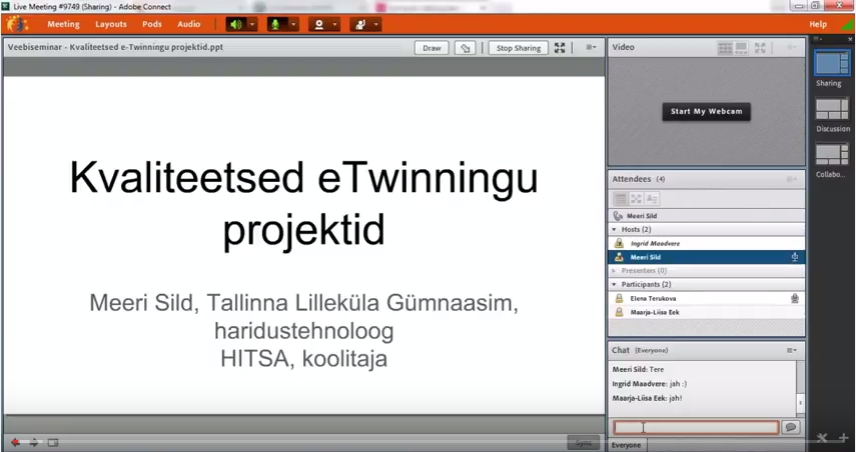Image resolution: width=856 pixels, height=452 pixels.
Task: Open the microphone options dropdown arrow
Action: click(294, 24)
